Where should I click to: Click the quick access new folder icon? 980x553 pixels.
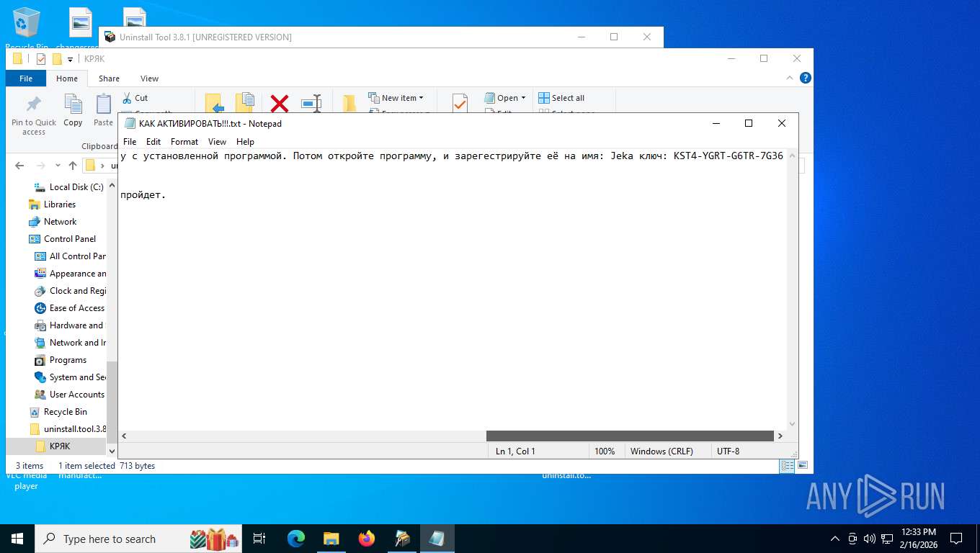(x=57, y=59)
